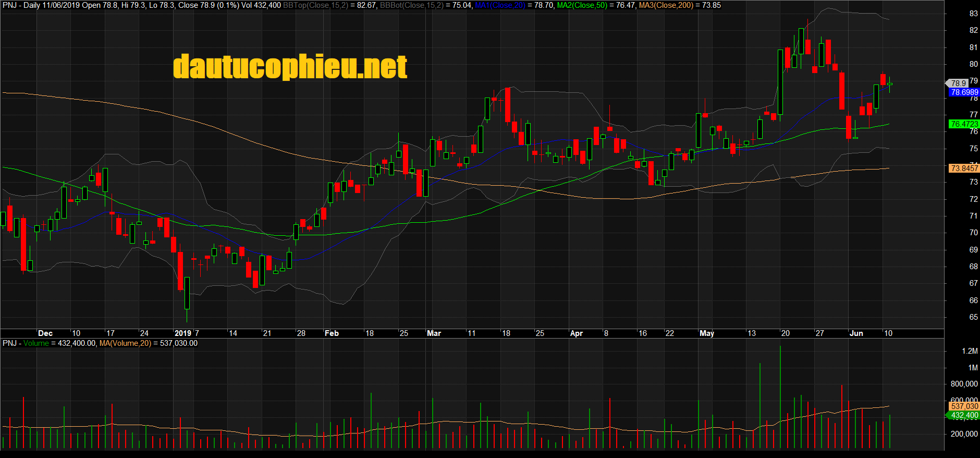The image size is (980, 458).
Task: Click the Jun label on the date axis
Action: click(x=856, y=333)
